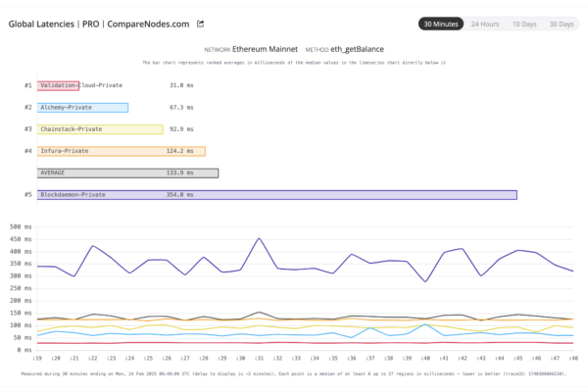
Task: Click the gray AVERAGE bar
Action: point(127,172)
